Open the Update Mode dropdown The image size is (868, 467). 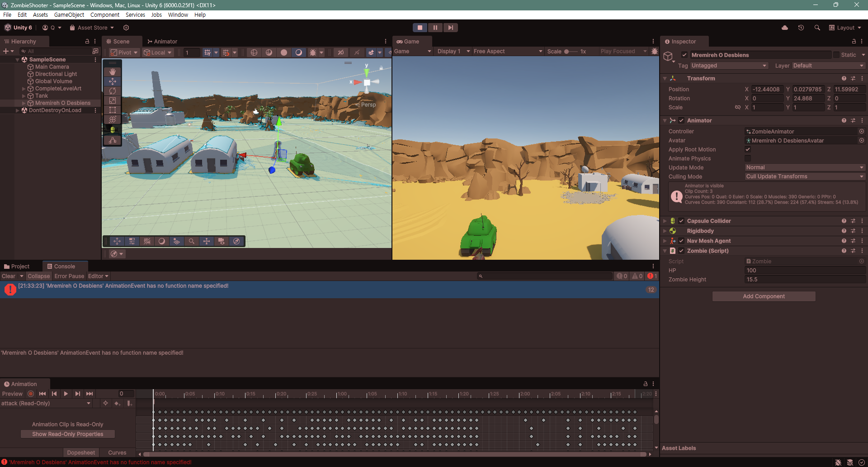pos(805,167)
